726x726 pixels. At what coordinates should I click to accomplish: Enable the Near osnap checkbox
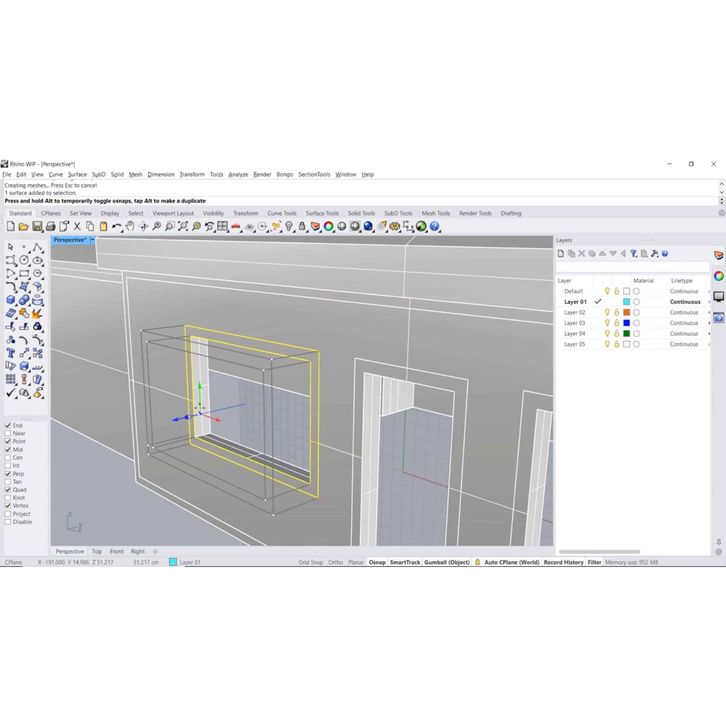click(x=8, y=433)
